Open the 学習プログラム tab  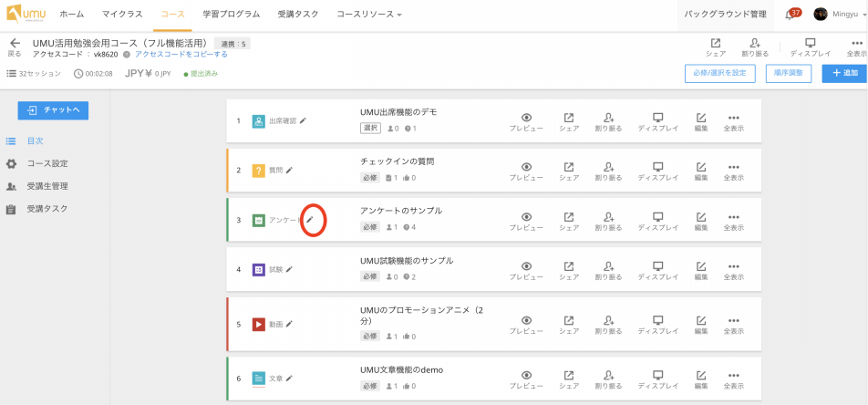pos(232,15)
